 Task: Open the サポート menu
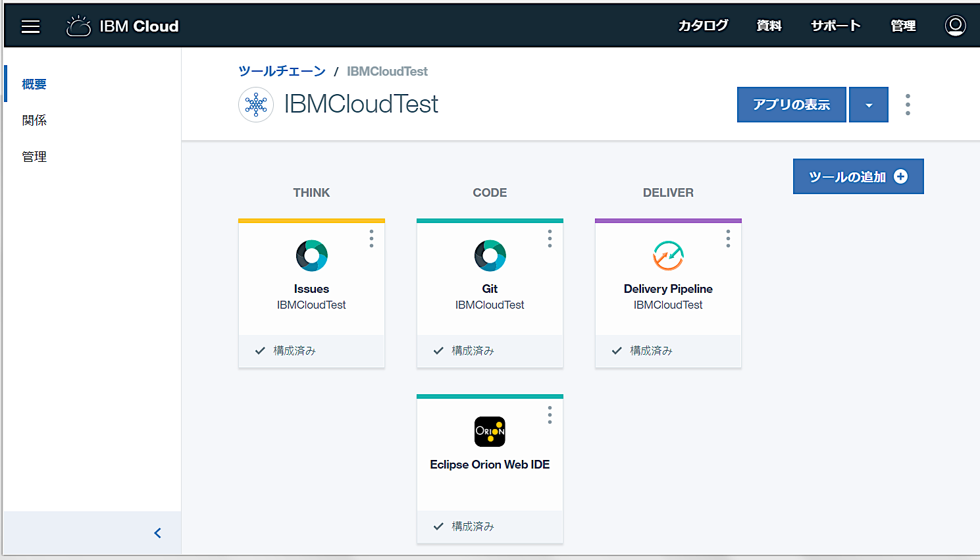point(836,26)
